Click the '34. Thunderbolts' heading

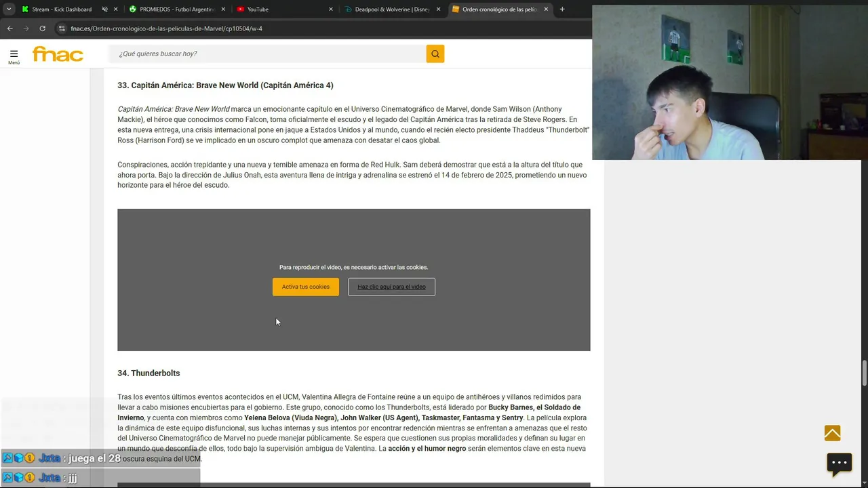(149, 373)
